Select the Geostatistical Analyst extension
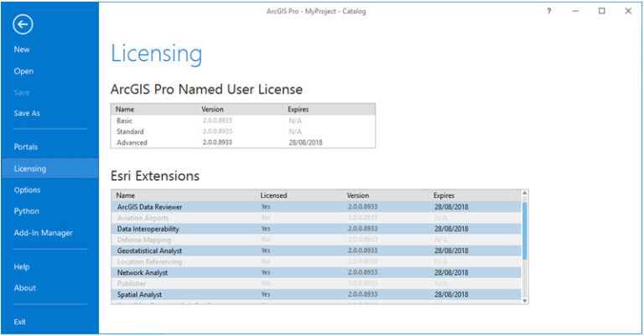Viewport: 644px width, 336px height. [316, 251]
